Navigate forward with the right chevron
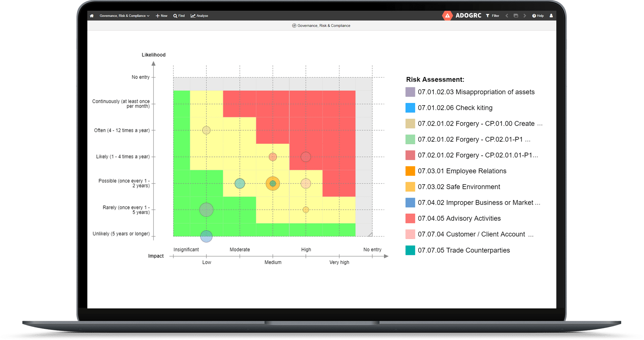Screen dimensions: 644x340 (525, 16)
